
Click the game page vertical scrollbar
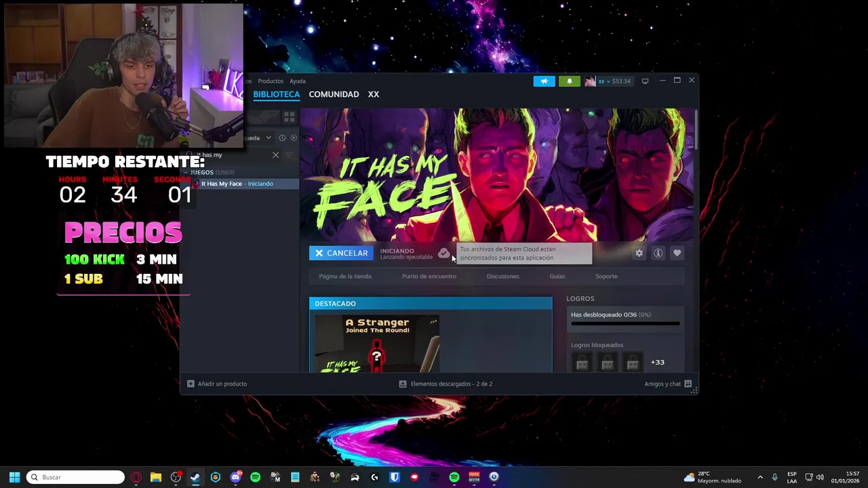[x=696, y=129]
